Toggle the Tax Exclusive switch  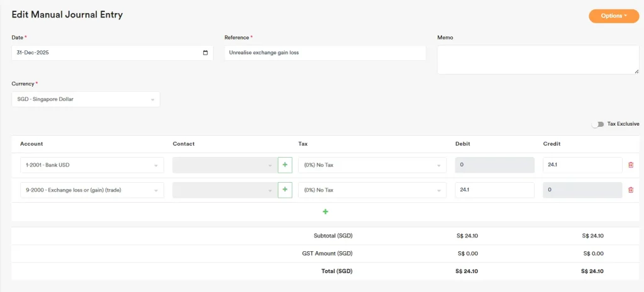point(597,124)
